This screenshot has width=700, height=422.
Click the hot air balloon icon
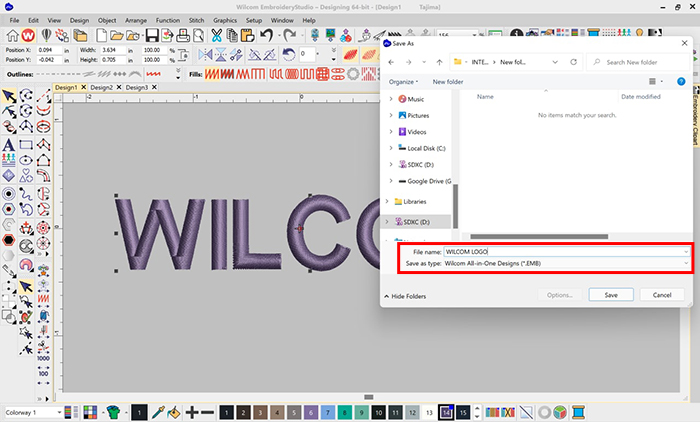click(x=46, y=35)
